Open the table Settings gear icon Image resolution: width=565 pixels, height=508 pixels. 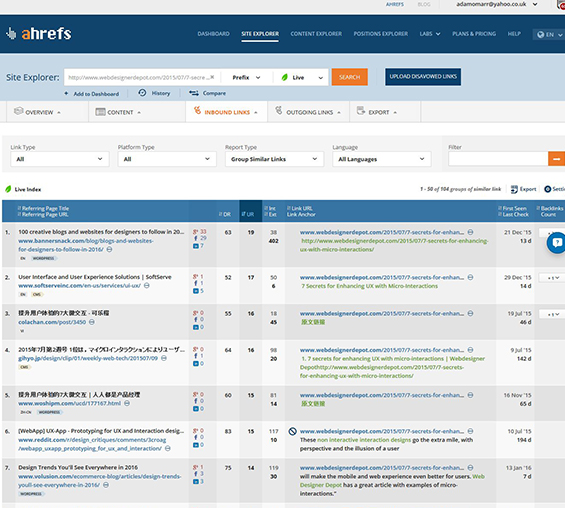click(547, 189)
